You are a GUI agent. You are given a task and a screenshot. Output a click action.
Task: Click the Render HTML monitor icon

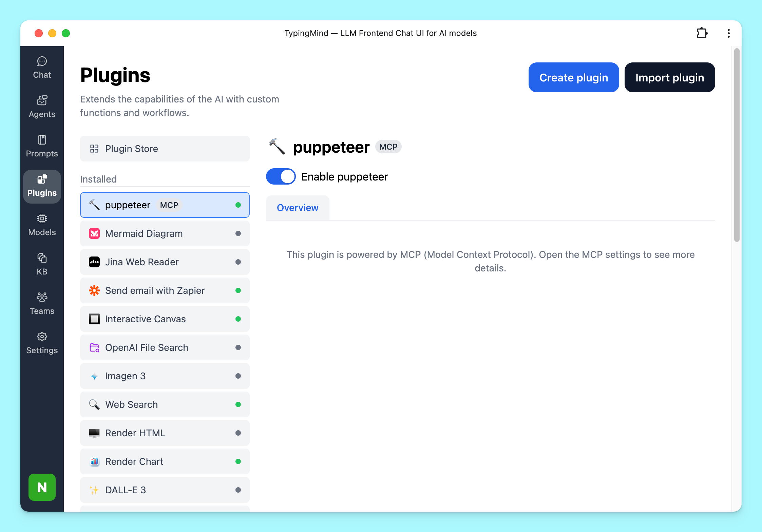pyautogui.click(x=94, y=433)
